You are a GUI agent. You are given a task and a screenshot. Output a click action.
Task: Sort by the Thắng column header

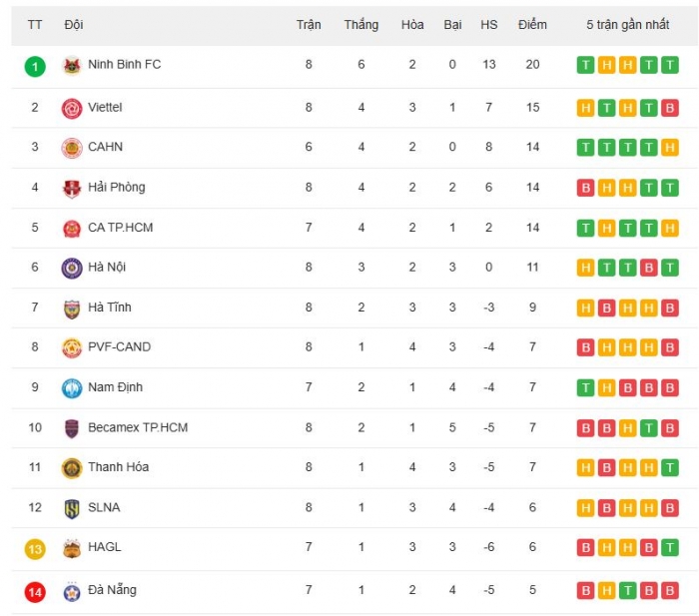[360, 24]
